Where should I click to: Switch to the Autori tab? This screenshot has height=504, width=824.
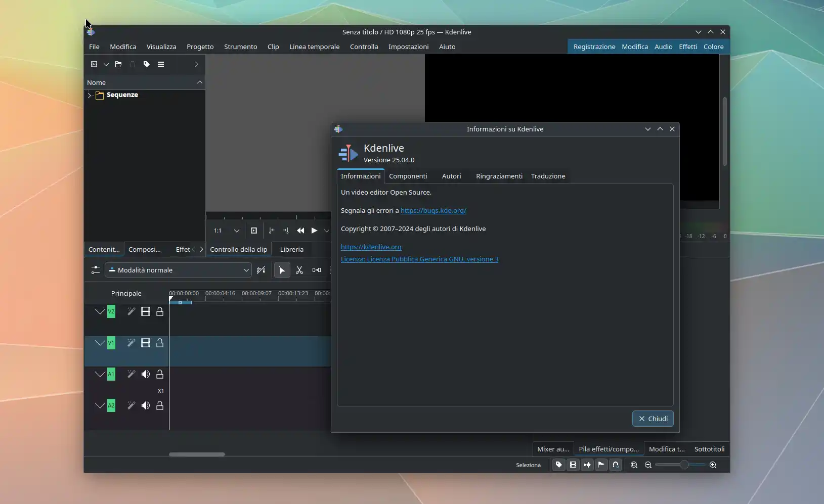click(451, 176)
